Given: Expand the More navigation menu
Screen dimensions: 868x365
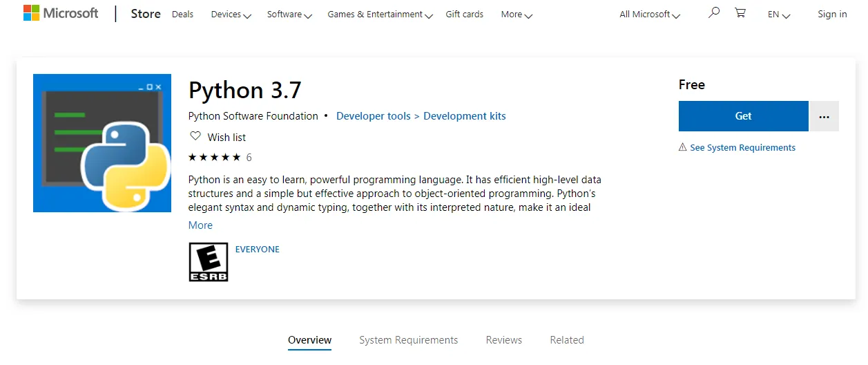Looking at the screenshot, I should [517, 14].
